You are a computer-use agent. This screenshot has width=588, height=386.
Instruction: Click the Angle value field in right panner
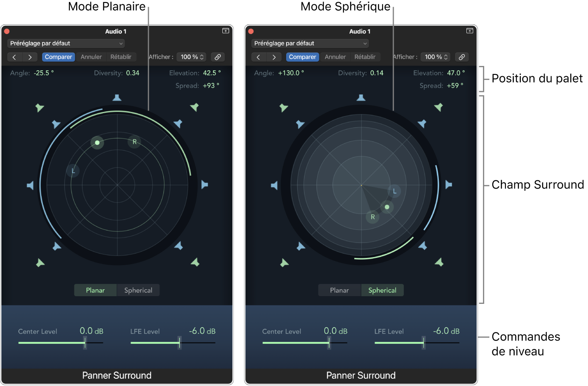(291, 73)
